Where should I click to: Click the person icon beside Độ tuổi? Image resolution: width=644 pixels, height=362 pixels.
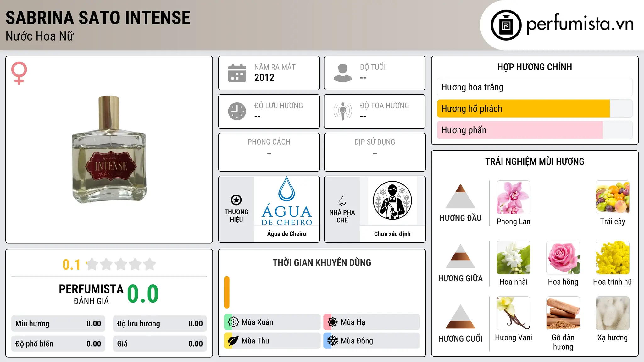coord(342,73)
